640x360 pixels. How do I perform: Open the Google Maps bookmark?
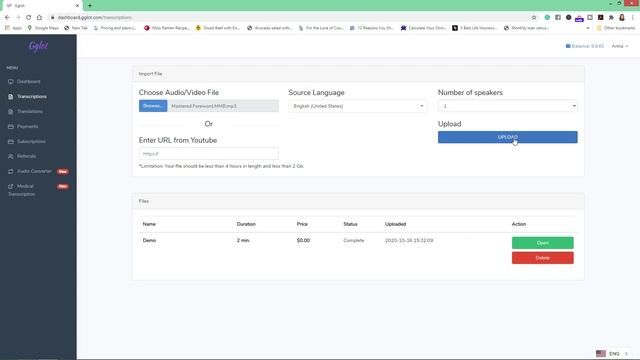(x=43, y=28)
